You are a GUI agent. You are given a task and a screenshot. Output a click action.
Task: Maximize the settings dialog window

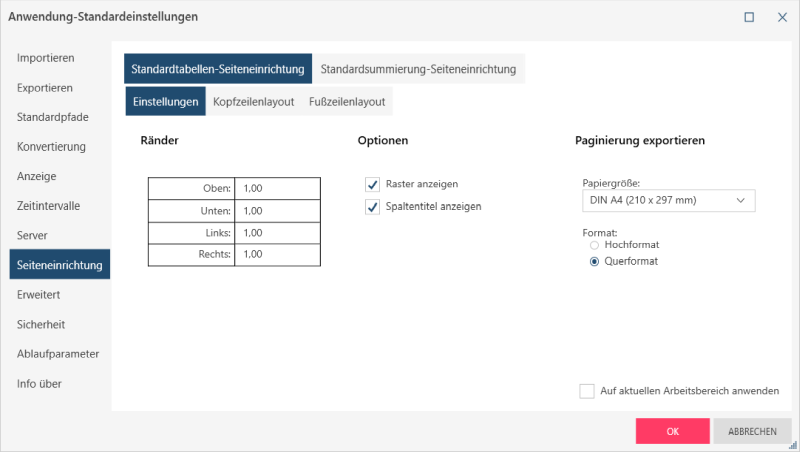point(749,17)
